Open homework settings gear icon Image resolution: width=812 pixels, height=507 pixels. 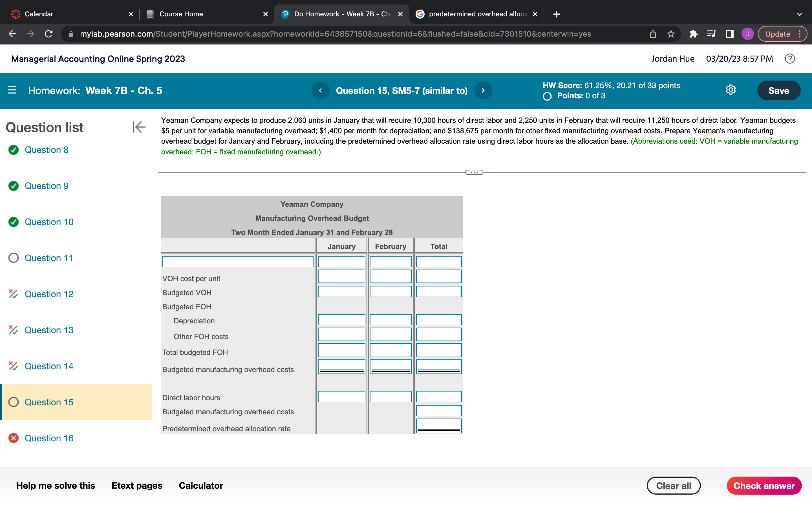click(x=731, y=90)
